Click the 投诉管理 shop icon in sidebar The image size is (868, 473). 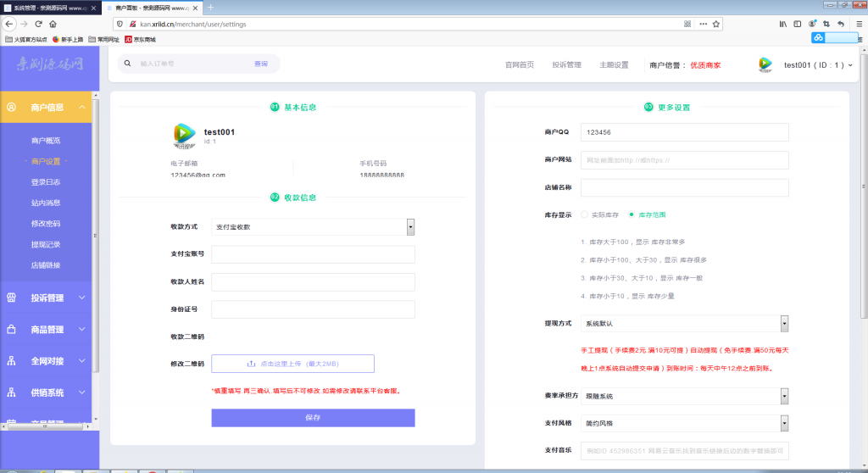click(12, 298)
